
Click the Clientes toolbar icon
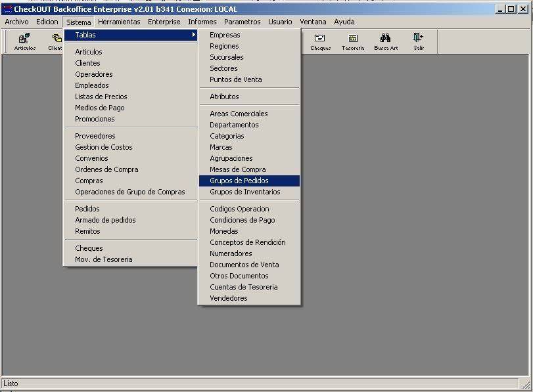pyautogui.click(x=55, y=42)
